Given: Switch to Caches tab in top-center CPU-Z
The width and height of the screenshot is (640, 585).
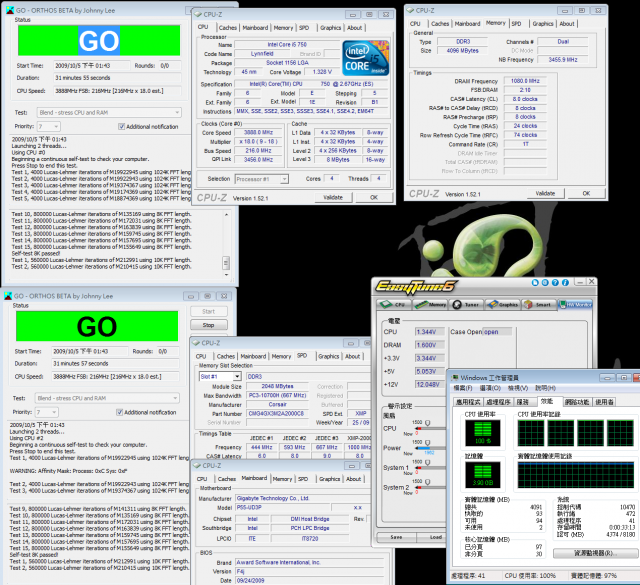Looking at the screenshot, I should pos(227,28).
